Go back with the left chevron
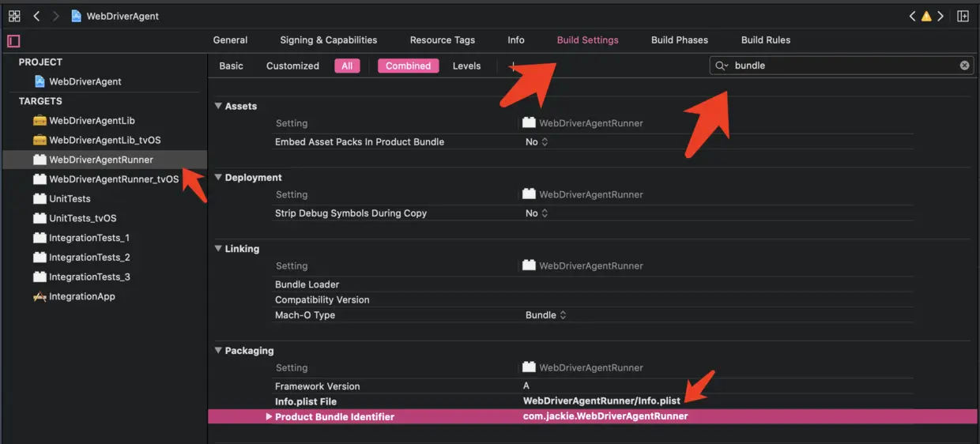The width and height of the screenshot is (980, 444). (x=36, y=16)
